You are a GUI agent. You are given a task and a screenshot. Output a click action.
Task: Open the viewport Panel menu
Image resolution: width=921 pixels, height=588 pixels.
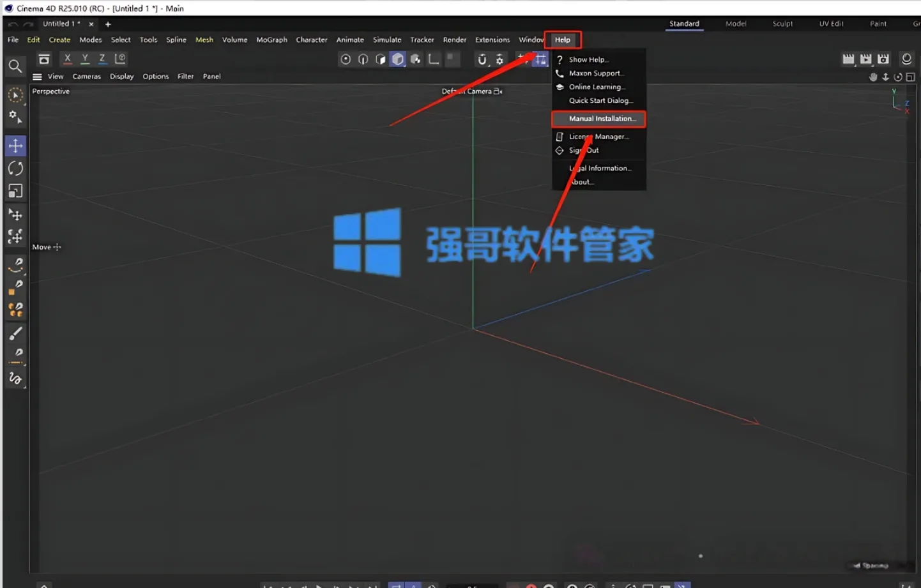coord(212,77)
